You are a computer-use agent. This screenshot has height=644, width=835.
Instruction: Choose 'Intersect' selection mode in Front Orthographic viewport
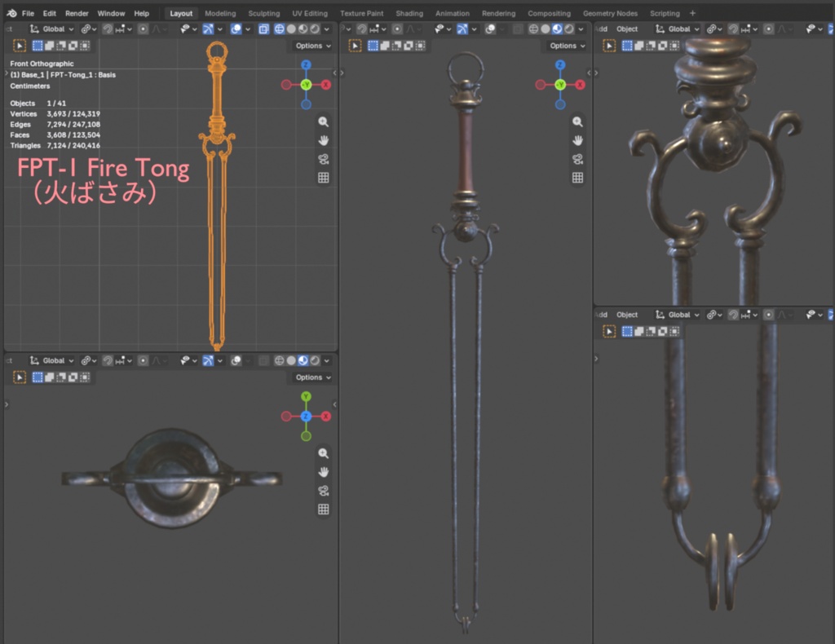click(x=85, y=46)
